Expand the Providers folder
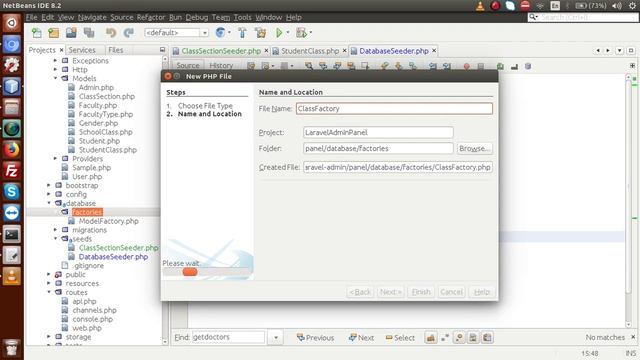 click(x=55, y=158)
